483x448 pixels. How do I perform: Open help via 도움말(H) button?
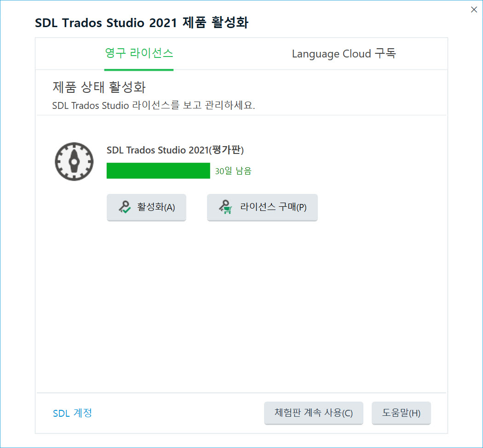coord(401,413)
